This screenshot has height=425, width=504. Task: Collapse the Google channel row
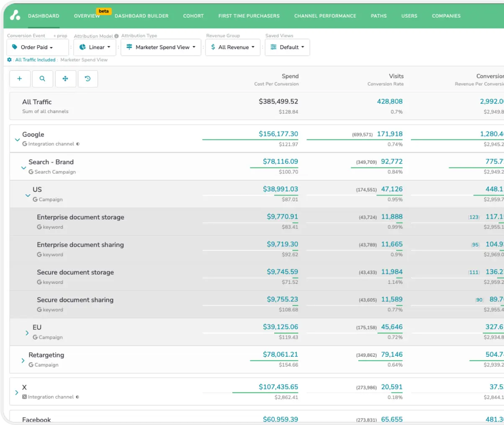click(x=17, y=140)
